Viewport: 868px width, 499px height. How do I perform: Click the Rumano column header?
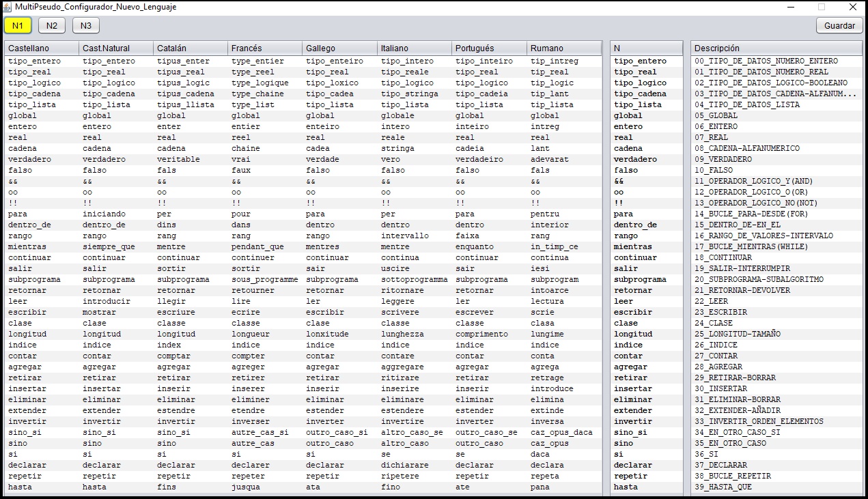pos(564,48)
